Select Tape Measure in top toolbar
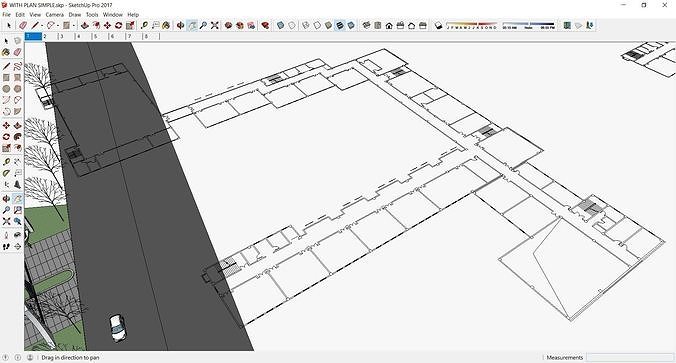This screenshot has width=676, height=363. click(x=144, y=25)
